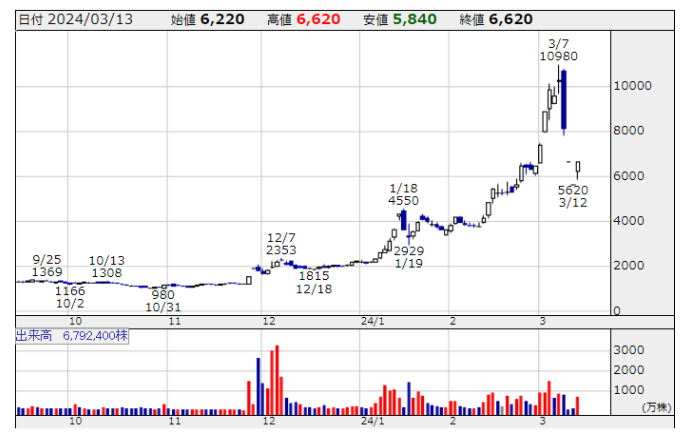This screenshot has width=690, height=432.
Task: Click the 5620 low label dated 3/12
Action: point(572,190)
